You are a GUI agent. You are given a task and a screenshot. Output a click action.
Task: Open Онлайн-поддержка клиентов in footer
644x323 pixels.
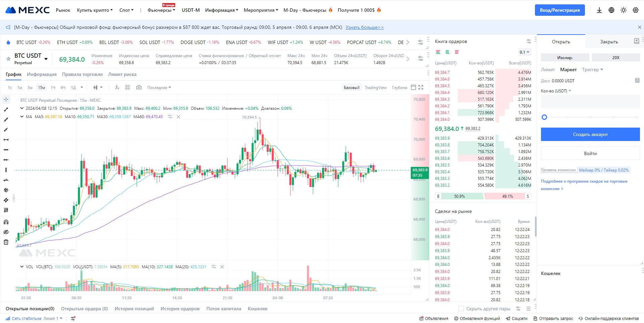(608, 318)
